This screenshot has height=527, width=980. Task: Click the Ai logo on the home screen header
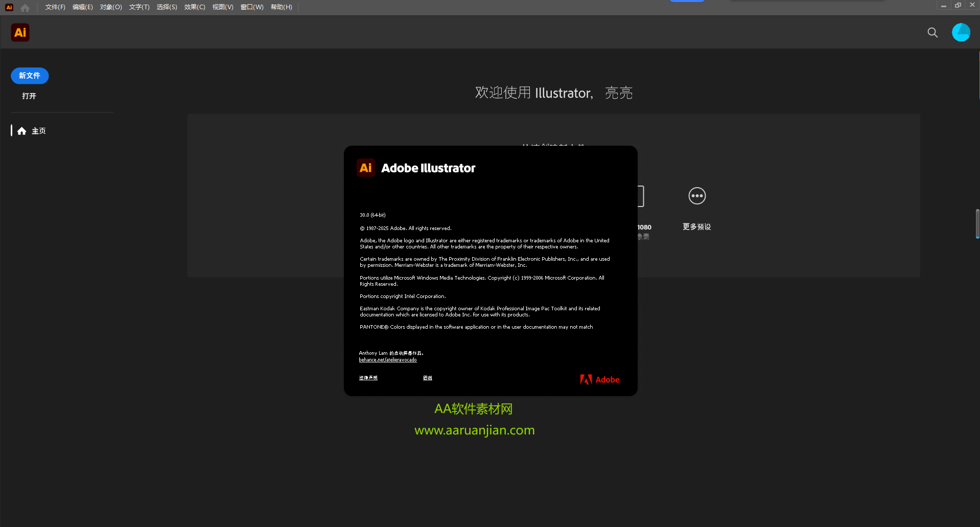20,32
